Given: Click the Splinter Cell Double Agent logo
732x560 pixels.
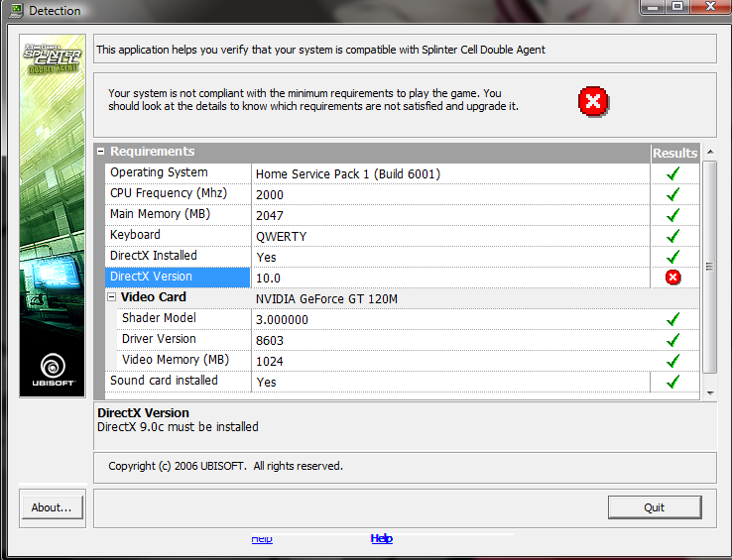Looking at the screenshot, I should 53,58.
